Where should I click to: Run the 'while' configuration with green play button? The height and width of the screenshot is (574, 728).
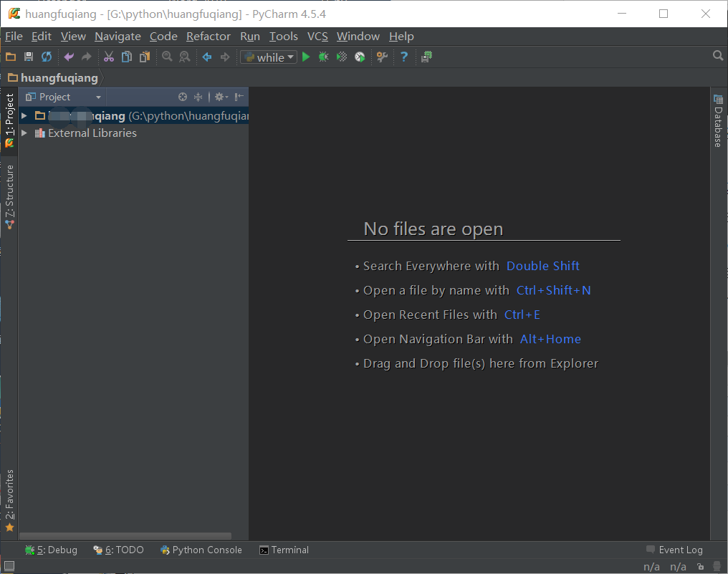point(306,57)
